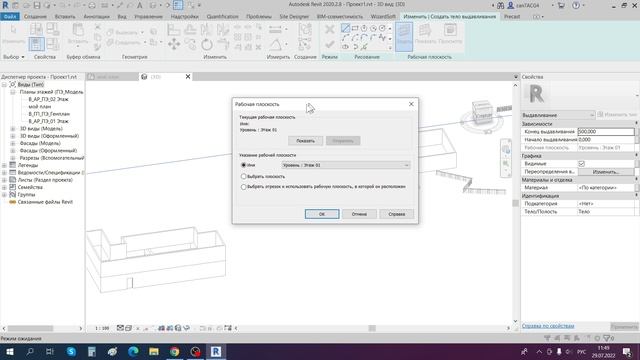
Task: Open Google Chrome from the taskbar
Action: pos(175,351)
